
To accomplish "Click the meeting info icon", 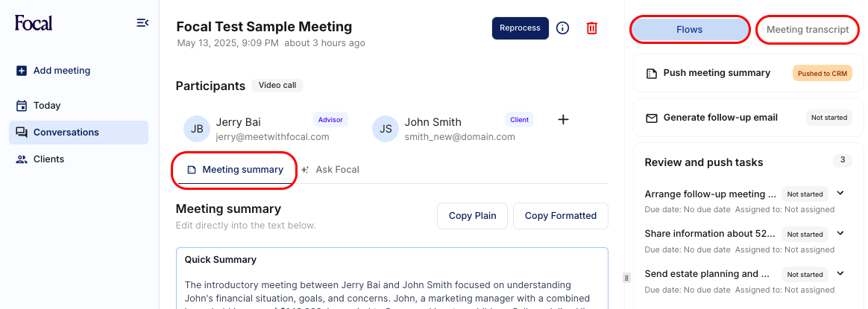I will [563, 28].
